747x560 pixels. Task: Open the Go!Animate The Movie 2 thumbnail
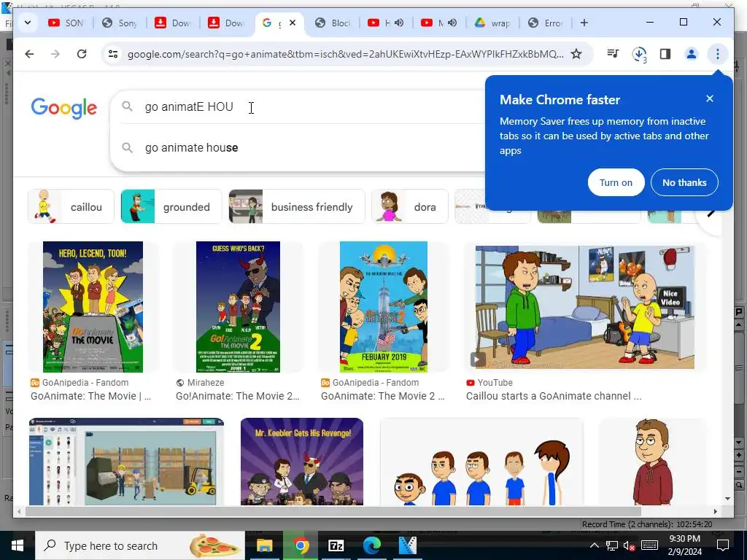pos(239,307)
